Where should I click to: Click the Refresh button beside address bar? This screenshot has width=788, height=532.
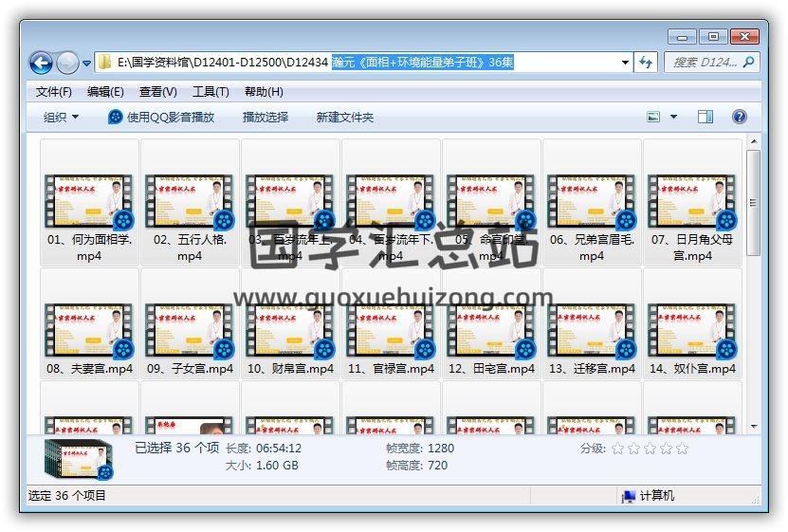(646, 63)
